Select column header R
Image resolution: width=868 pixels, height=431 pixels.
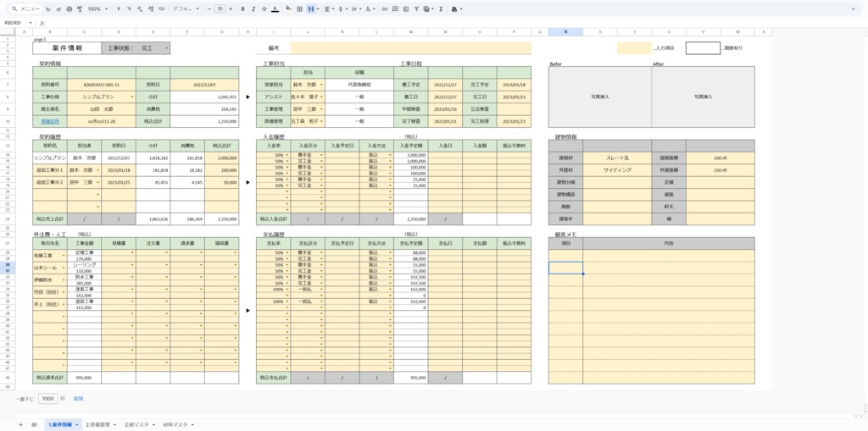[x=565, y=32]
